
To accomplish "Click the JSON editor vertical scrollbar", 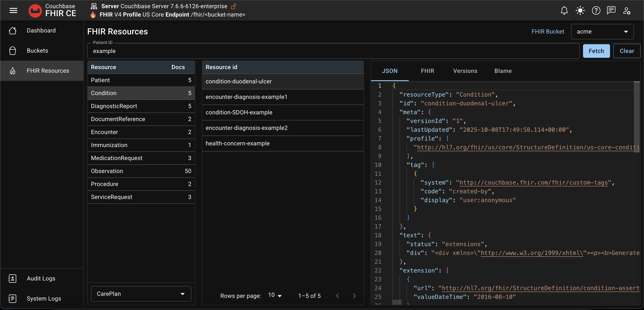I will click(636, 118).
